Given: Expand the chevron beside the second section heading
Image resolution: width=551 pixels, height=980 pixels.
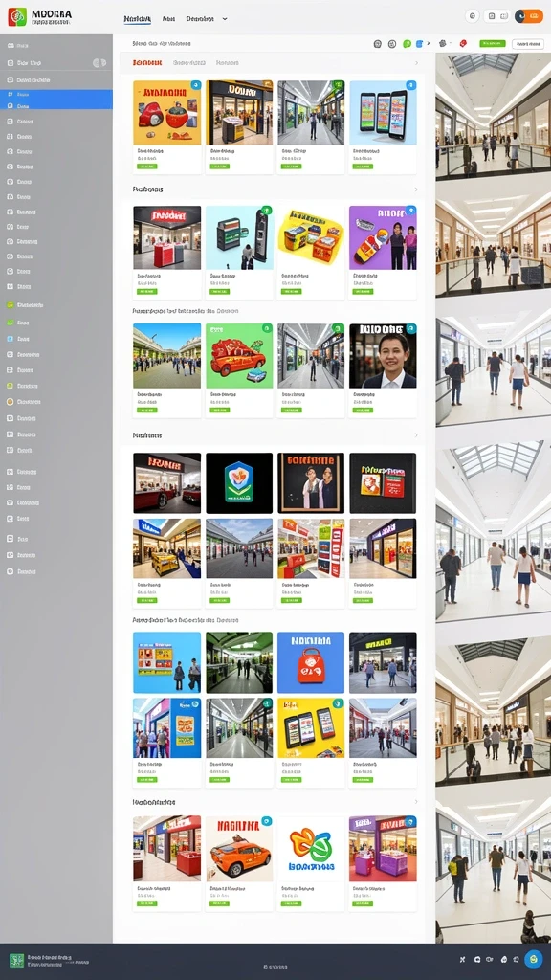Looking at the screenshot, I should (x=417, y=189).
